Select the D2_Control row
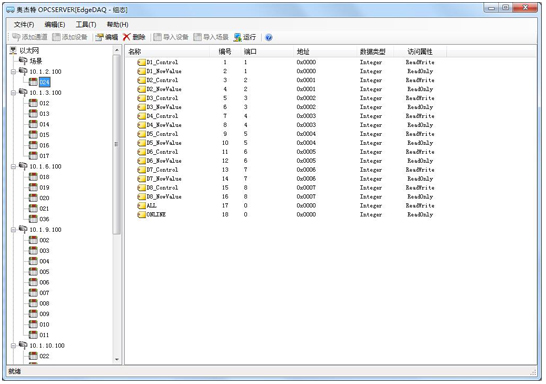The width and height of the screenshot is (546, 384). click(x=286, y=80)
